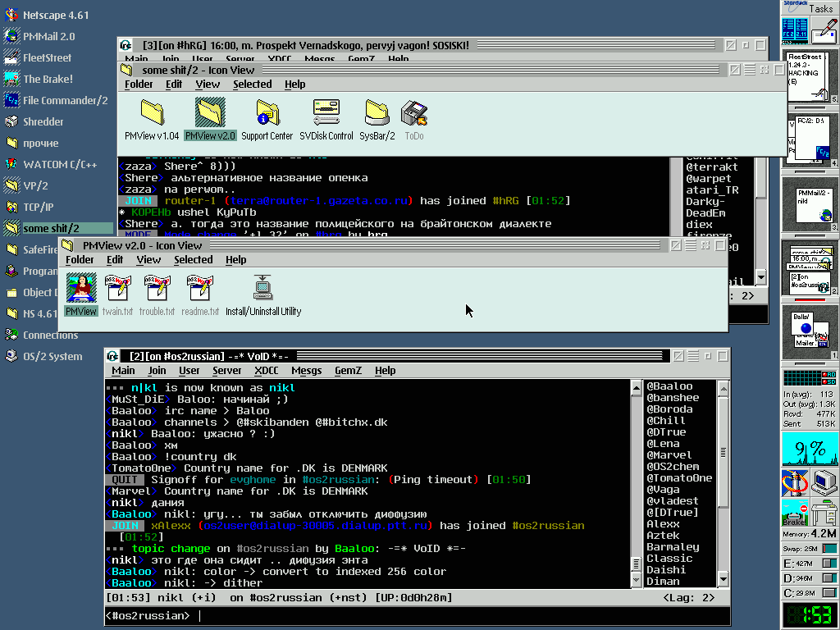Open the trouble.txt document icon
Screen dimensions: 840x630
pos(157,294)
